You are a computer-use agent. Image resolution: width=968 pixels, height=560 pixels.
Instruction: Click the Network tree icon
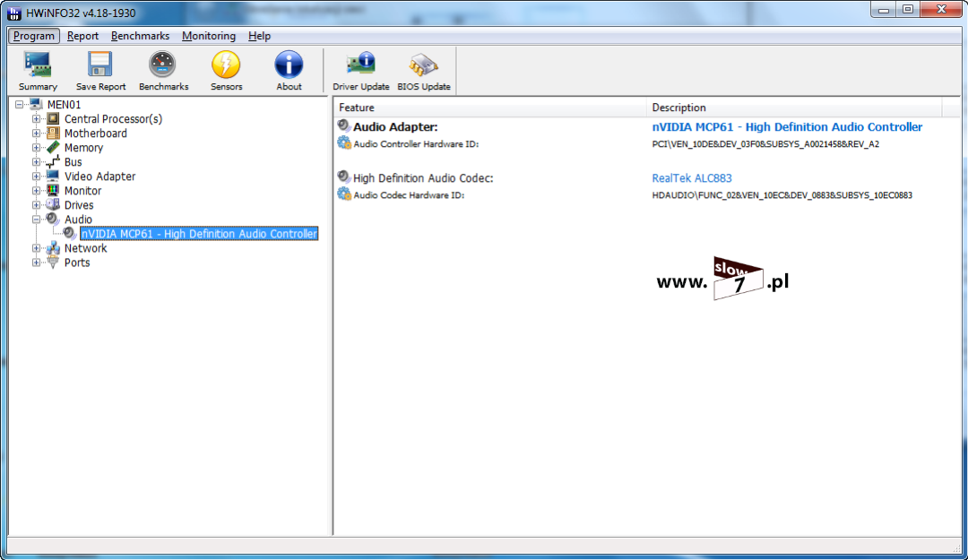(x=53, y=248)
